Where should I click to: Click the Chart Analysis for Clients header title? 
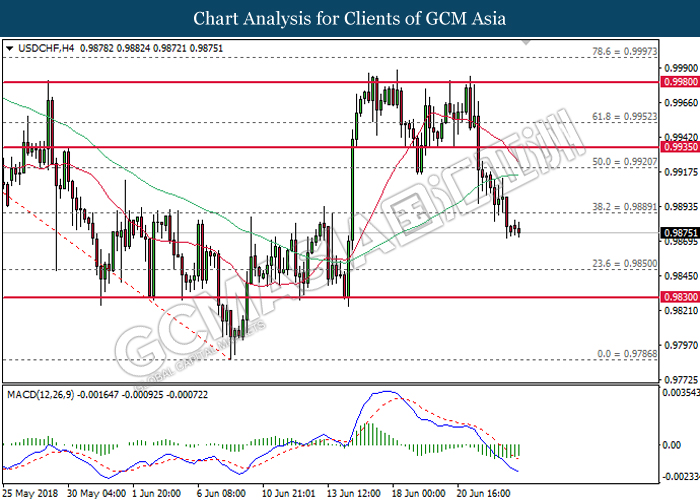tap(350, 19)
